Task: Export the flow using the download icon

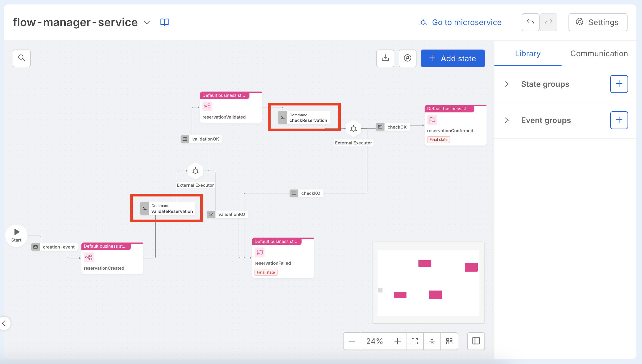Action: pyautogui.click(x=385, y=58)
